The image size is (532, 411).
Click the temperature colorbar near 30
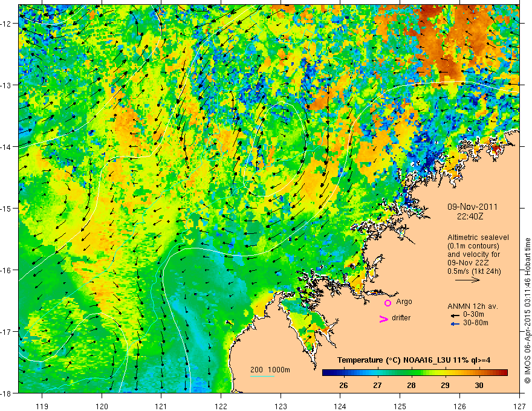point(479,372)
